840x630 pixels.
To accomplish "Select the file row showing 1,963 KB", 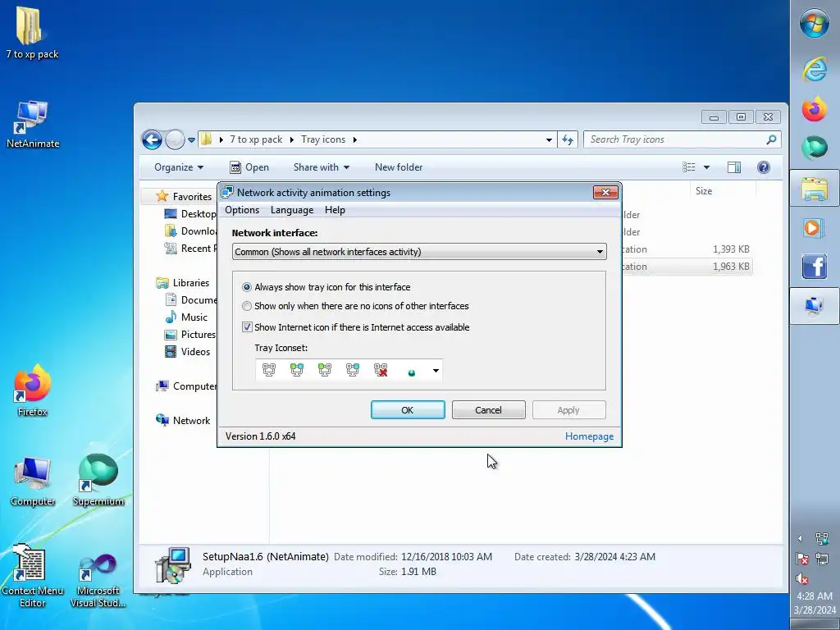I will tap(687, 267).
